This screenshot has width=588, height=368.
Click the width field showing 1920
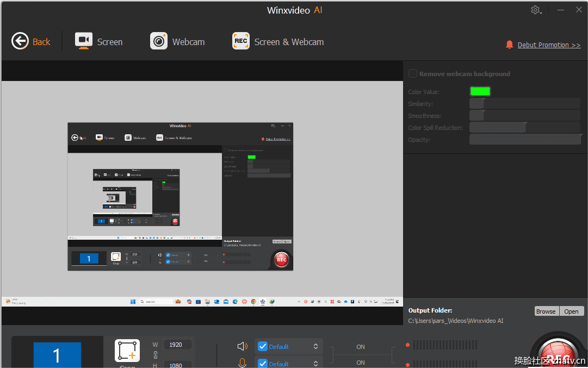177,345
